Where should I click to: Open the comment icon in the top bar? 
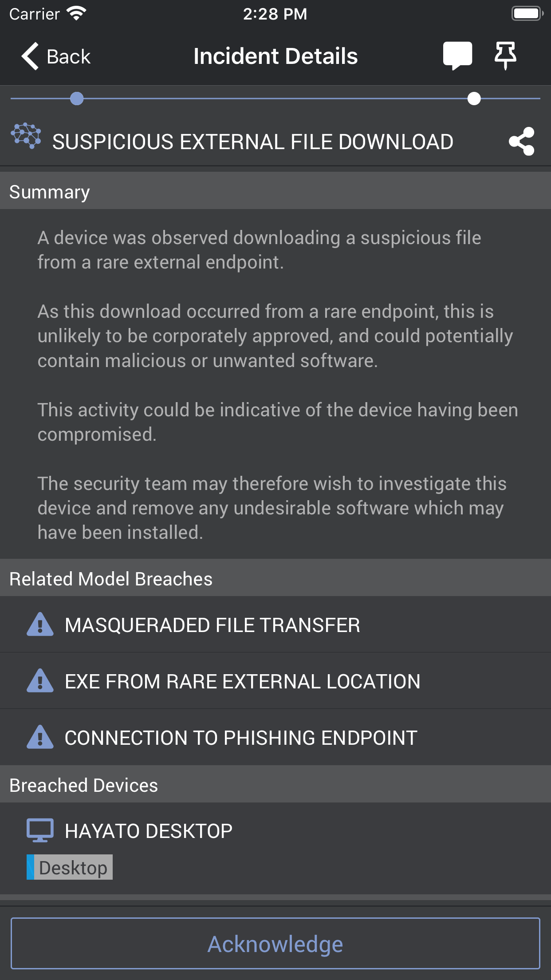(458, 55)
